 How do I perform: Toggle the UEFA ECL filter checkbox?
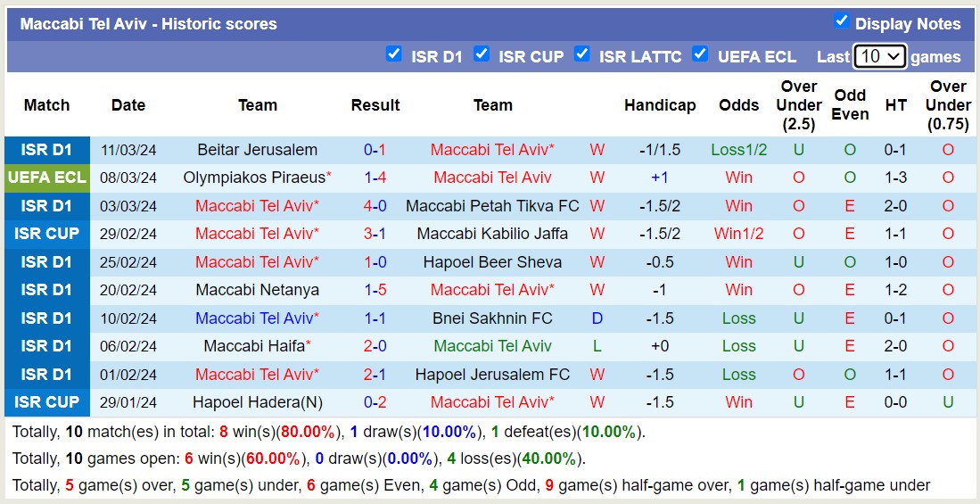700,54
